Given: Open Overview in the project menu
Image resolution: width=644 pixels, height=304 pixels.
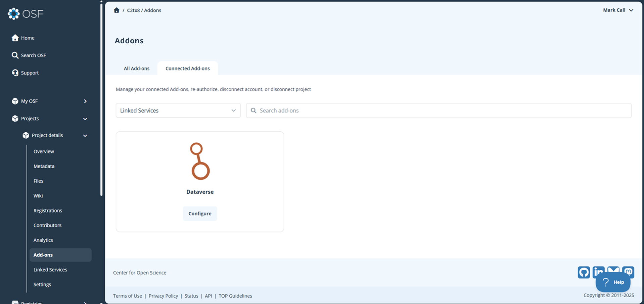Looking at the screenshot, I should click(44, 151).
